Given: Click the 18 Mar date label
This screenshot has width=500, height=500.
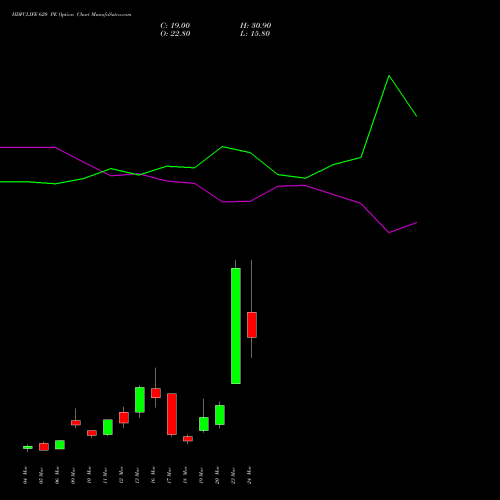Looking at the screenshot, I should 186,475.
